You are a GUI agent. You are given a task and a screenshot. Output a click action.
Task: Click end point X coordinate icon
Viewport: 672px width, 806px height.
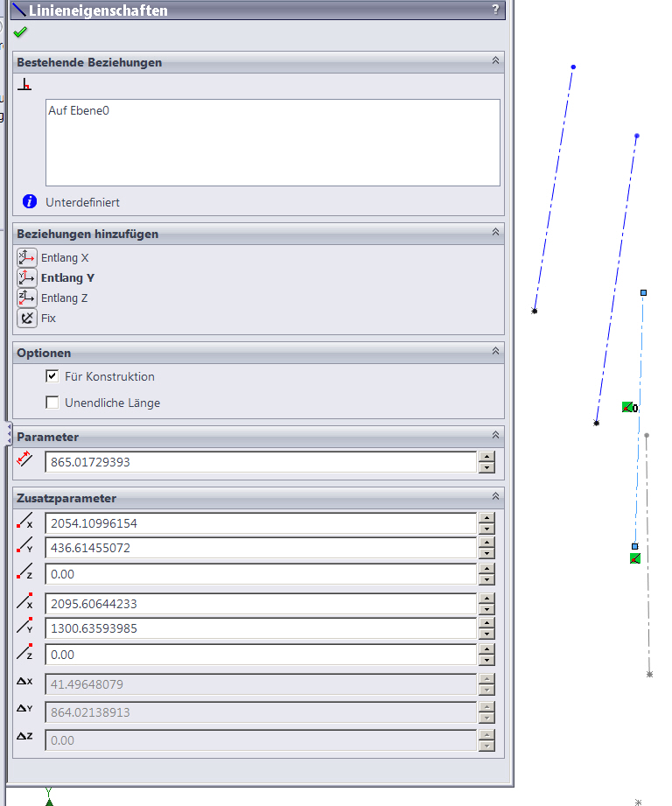click(24, 601)
